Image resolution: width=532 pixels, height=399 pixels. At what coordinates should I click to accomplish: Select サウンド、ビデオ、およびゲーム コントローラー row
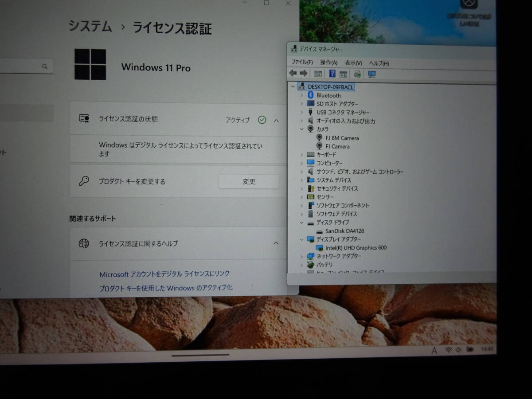pos(360,172)
